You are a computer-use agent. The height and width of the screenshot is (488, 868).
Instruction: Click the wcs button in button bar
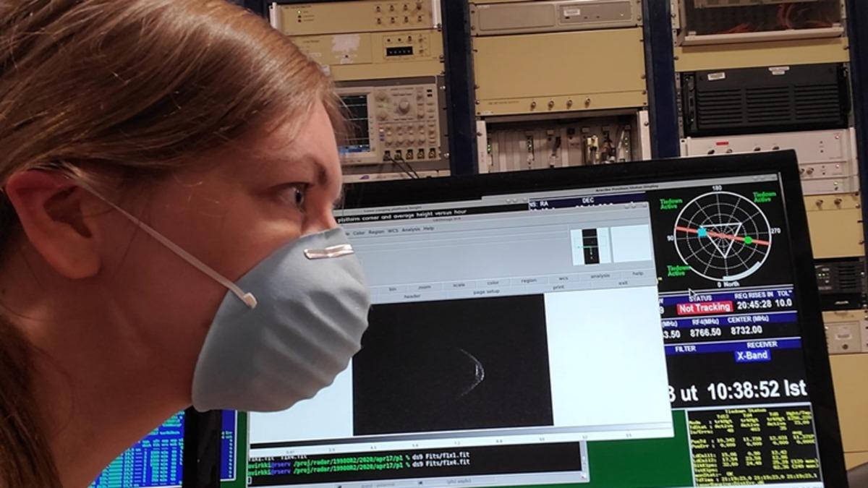tap(563, 278)
